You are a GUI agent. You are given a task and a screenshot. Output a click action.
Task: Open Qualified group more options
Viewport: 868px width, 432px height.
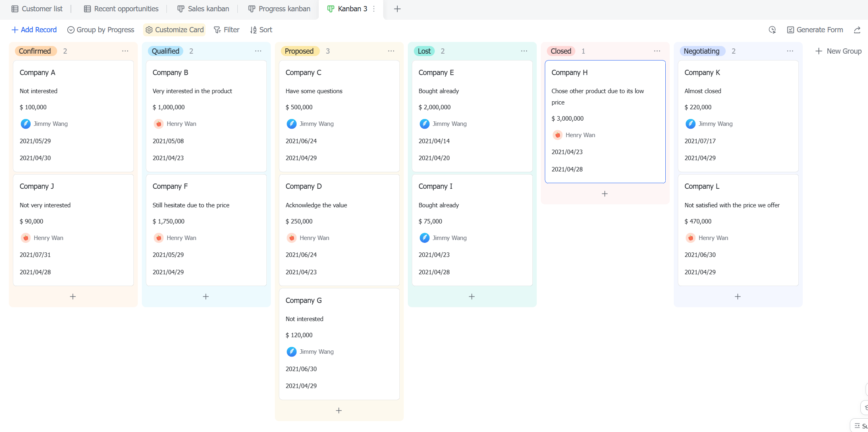[x=258, y=51]
